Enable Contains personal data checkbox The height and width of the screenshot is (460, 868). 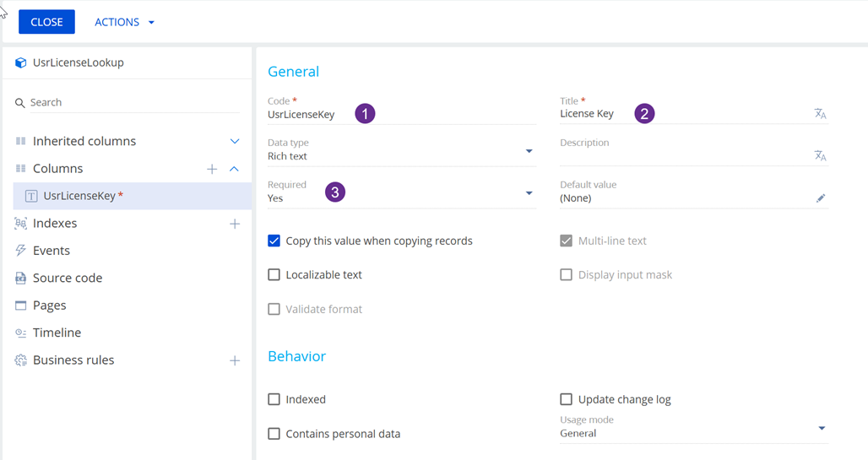274,434
